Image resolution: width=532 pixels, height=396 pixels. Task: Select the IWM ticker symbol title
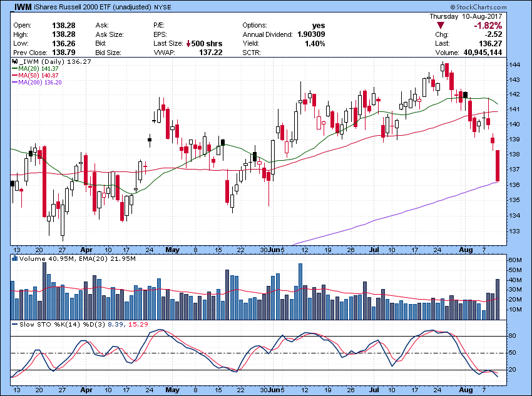23,6
